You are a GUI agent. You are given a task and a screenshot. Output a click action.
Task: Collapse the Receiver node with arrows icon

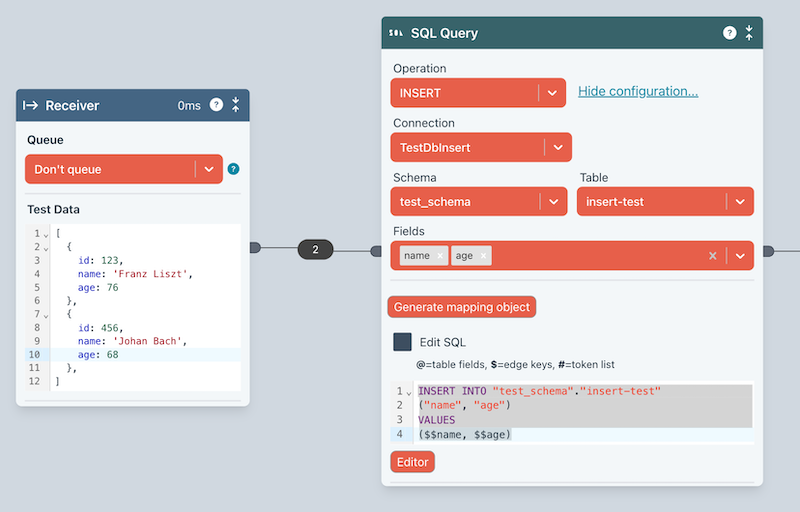click(236, 105)
